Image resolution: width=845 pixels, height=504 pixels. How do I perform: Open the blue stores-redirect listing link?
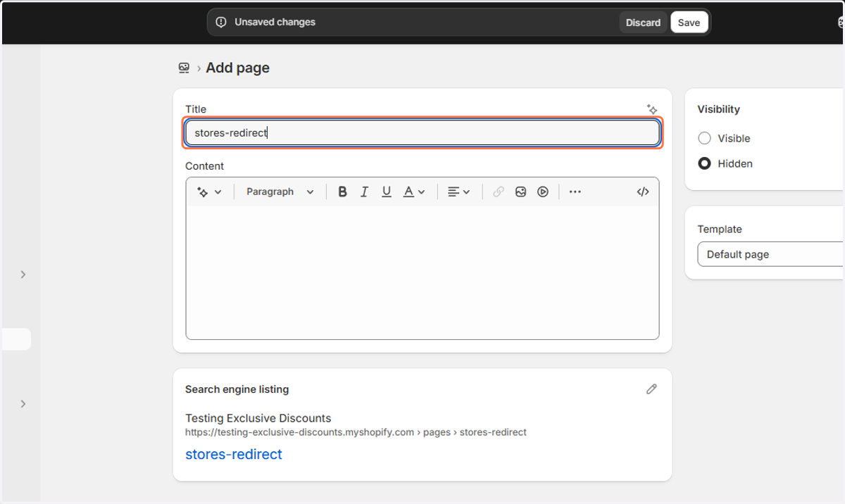pyautogui.click(x=234, y=454)
